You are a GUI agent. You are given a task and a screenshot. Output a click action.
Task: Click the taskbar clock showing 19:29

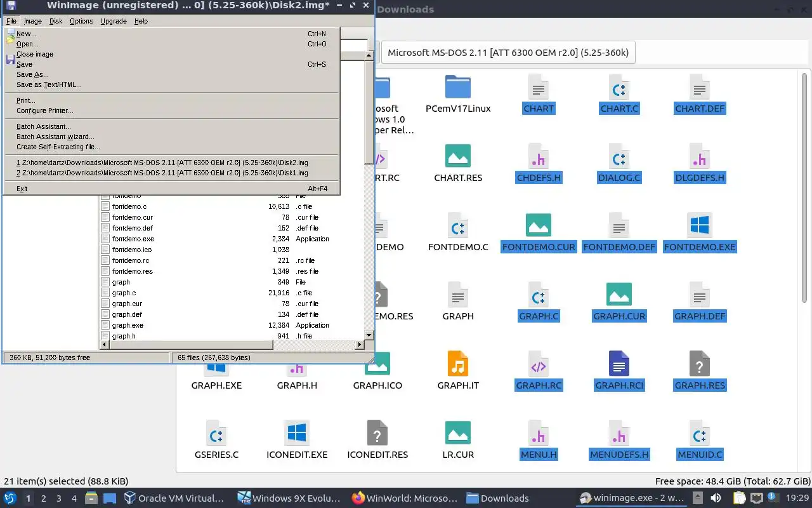(x=797, y=498)
